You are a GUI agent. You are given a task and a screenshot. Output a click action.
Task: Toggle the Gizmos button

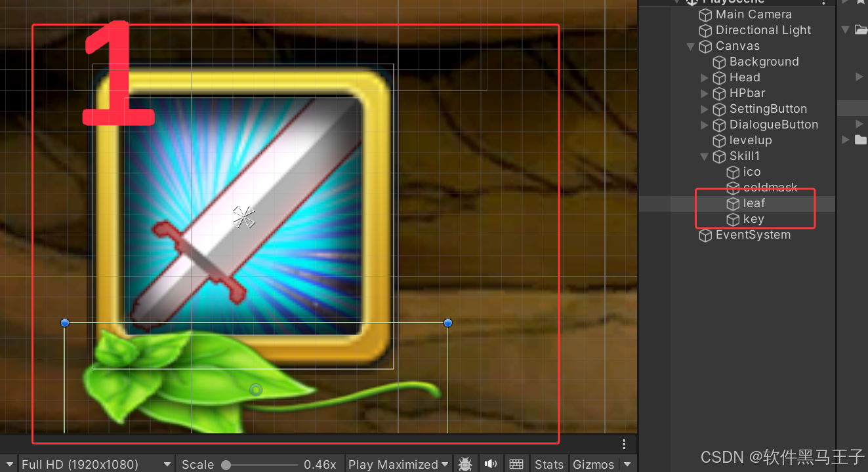pyautogui.click(x=593, y=464)
